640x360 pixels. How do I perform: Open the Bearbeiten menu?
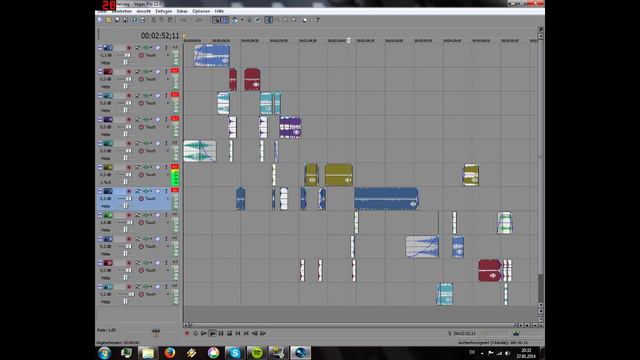(122, 11)
